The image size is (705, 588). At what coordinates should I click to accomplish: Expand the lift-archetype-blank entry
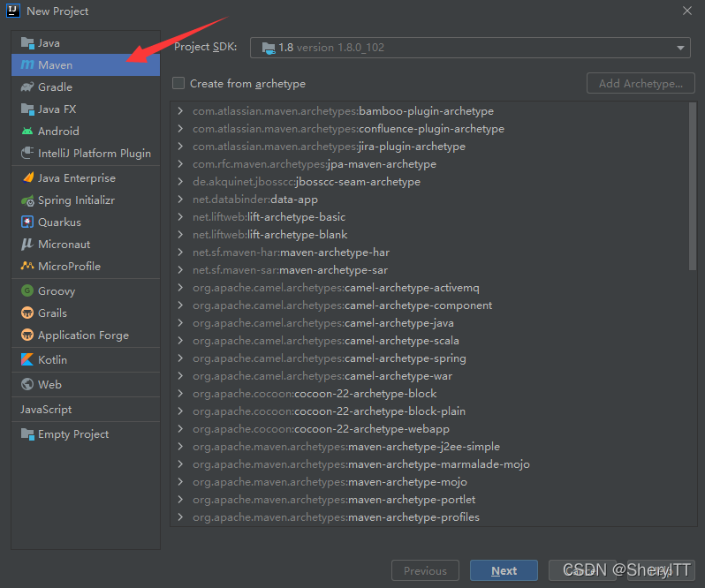tap(180, 235)
